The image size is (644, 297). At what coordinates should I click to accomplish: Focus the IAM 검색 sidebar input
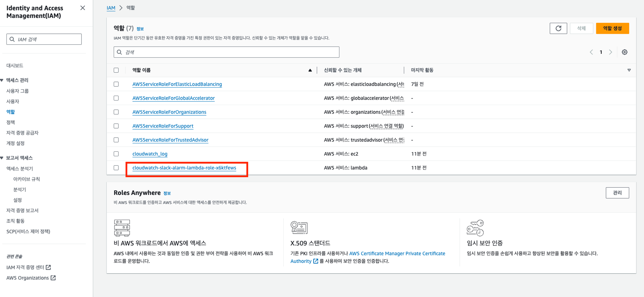pos(44,39)
